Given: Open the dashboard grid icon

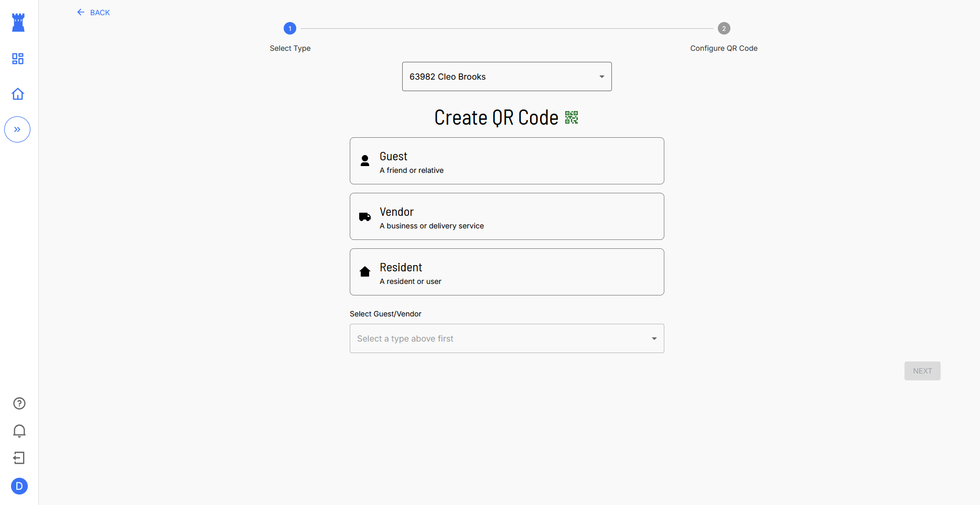Looking at the screenshot, I should pyautogui.click(x=18, y=59).
